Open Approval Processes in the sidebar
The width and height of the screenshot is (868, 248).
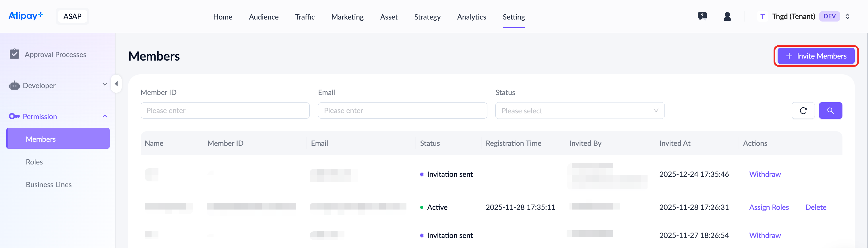tap(55, 54)
